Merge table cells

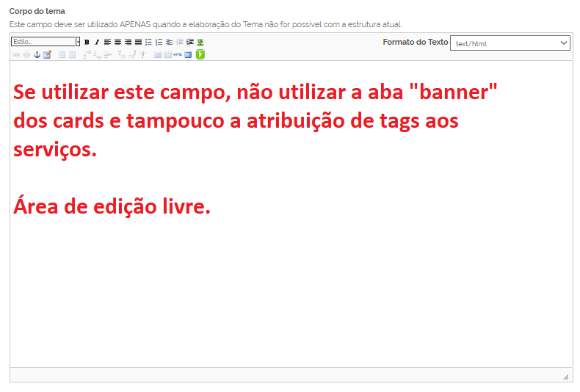[x=167, y=55]
